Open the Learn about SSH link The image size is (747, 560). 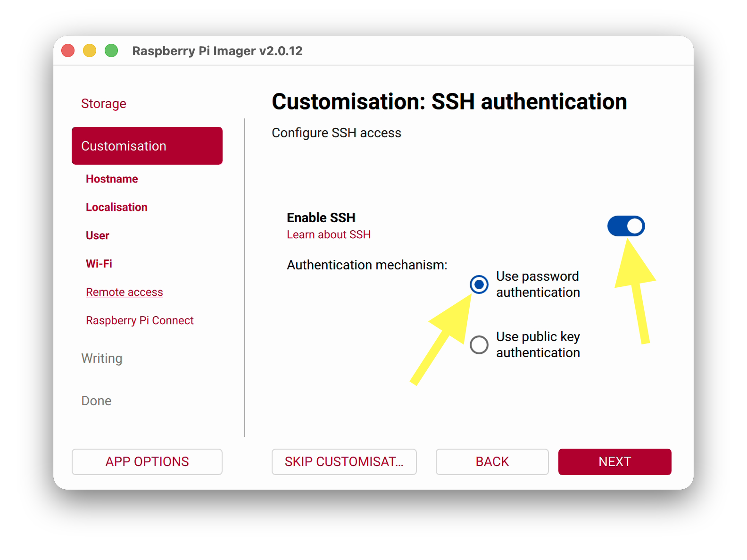[329, 234]
